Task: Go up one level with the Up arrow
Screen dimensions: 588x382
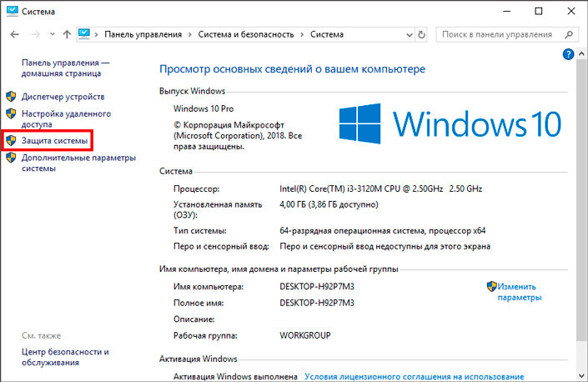Action: click(x=67, y=34)
